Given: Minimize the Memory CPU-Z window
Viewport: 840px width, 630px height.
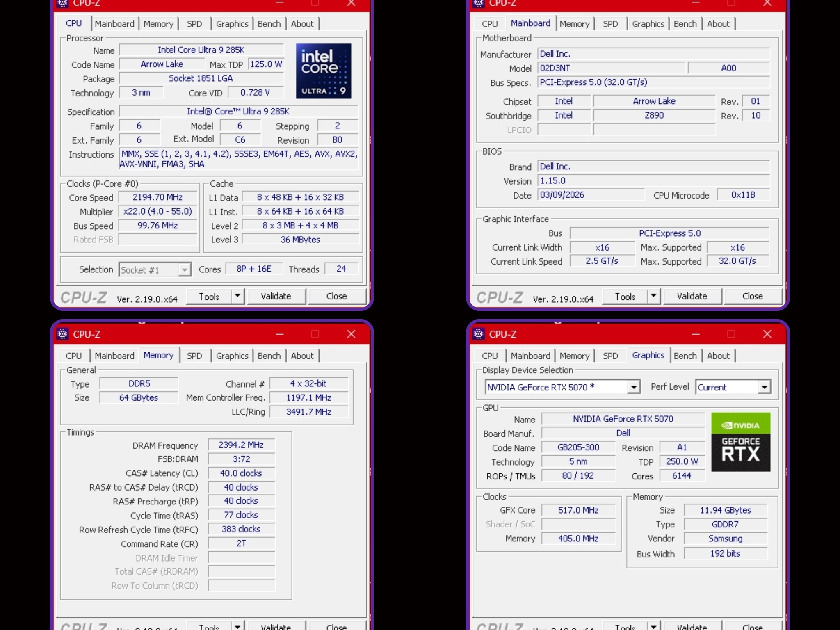Looking at the screenshot, I should click(x=280, y=334).
